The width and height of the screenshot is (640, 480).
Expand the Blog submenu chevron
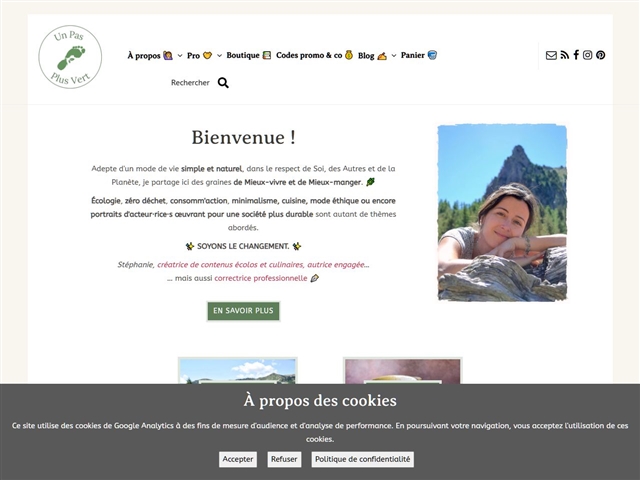394,56
